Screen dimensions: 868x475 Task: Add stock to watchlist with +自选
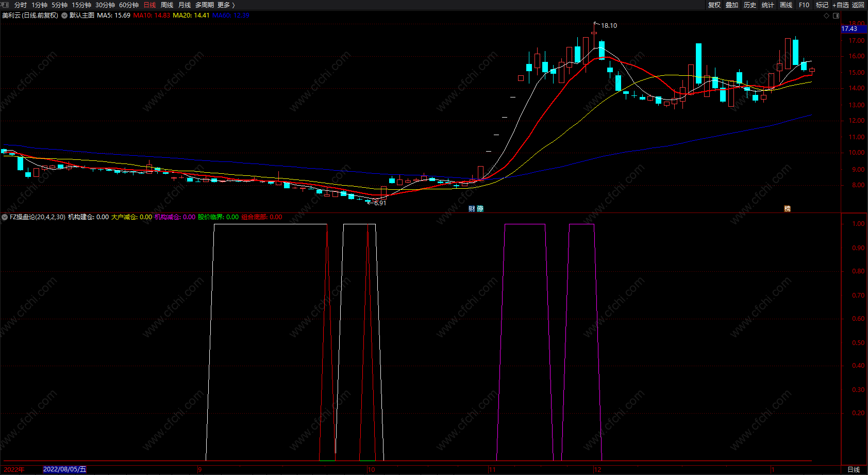click(x=841, y=5)
